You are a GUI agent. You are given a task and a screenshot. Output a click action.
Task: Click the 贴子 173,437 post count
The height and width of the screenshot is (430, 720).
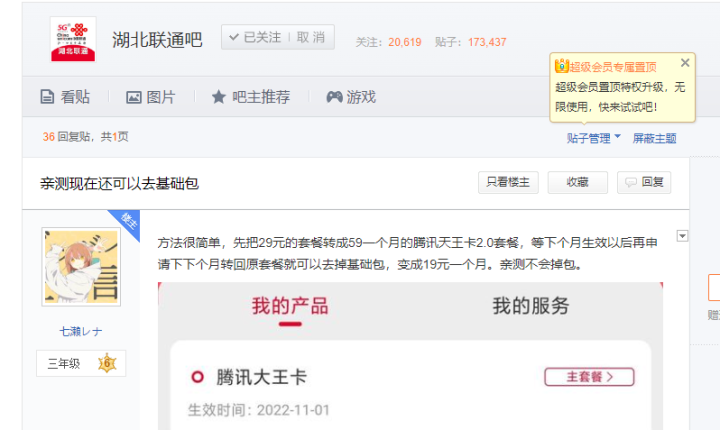pos(471,42)
